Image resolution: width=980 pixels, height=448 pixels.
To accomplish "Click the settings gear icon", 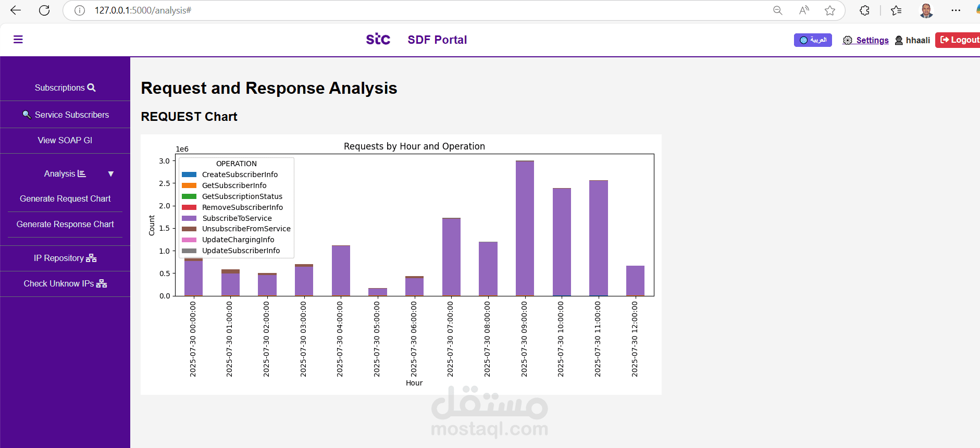I will (848, 40).
